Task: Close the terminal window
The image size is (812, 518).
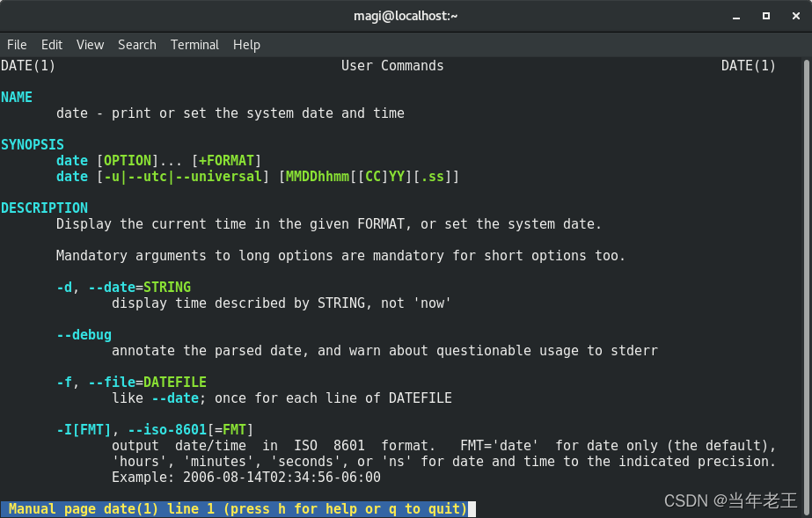Action: pyautogui.click(x=796, y=16)
